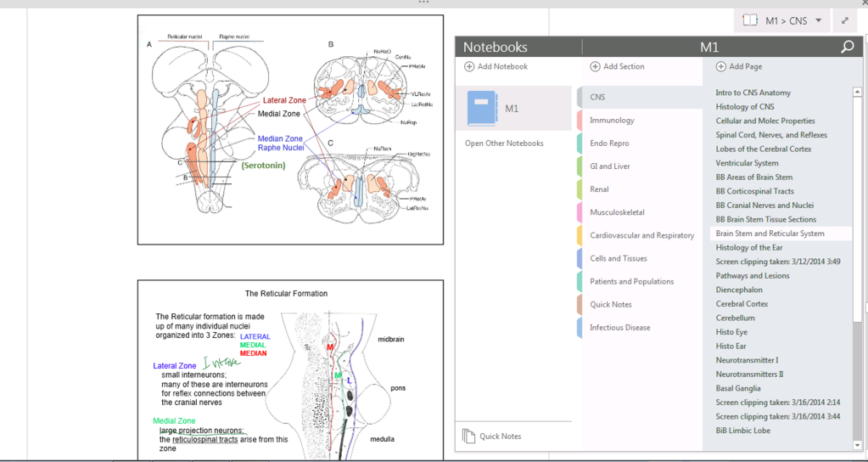
Task: Click the Open Other Notebooks link
Action: coord(504,144)
